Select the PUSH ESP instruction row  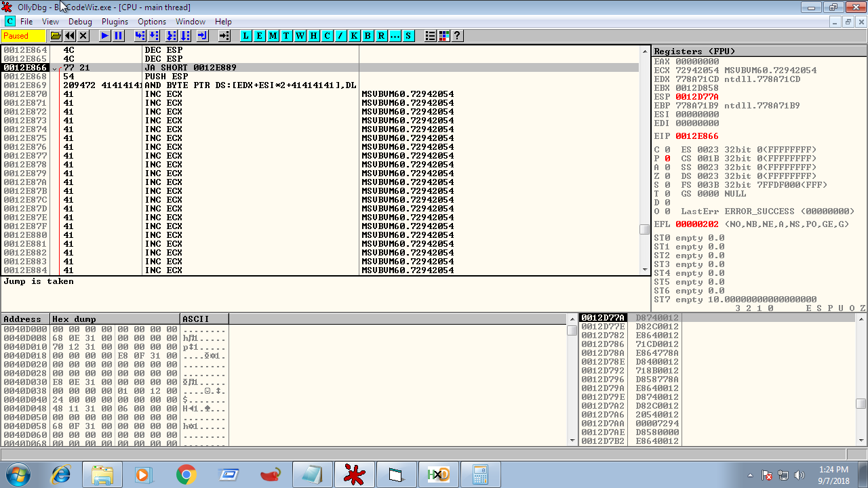pos(320,77)
